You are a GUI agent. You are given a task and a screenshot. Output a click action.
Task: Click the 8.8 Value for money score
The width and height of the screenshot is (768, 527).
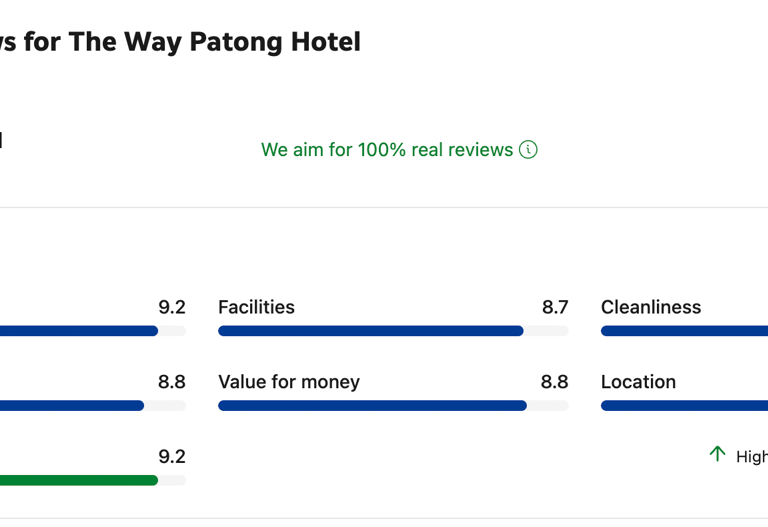pyautogui.click(x=554, y=382)
